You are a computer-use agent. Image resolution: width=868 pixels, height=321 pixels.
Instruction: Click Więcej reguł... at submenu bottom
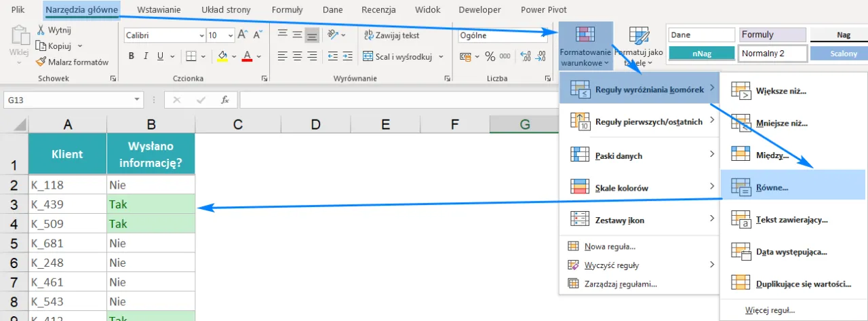tap(770, 310)
